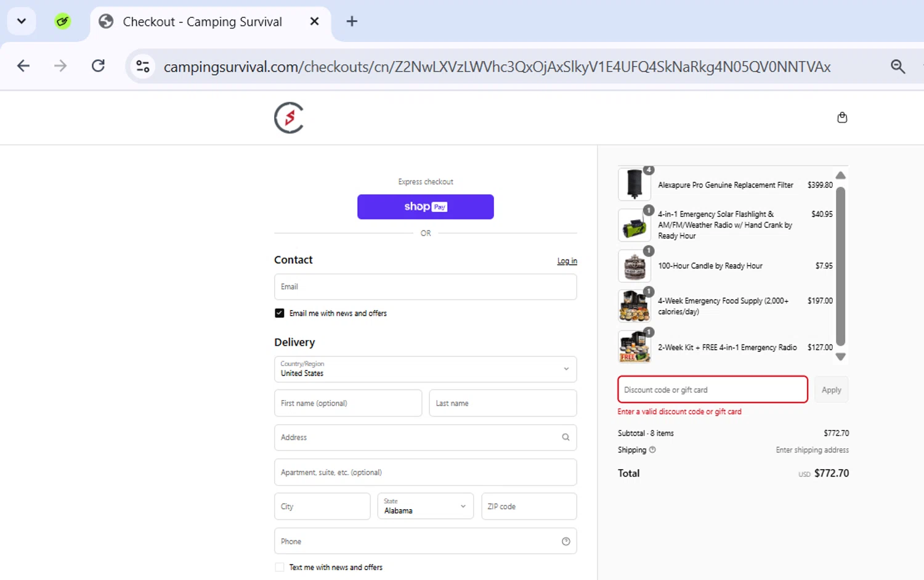Focus the City field
The width and height of the screenshot is (924, 580).
point(322,506)
